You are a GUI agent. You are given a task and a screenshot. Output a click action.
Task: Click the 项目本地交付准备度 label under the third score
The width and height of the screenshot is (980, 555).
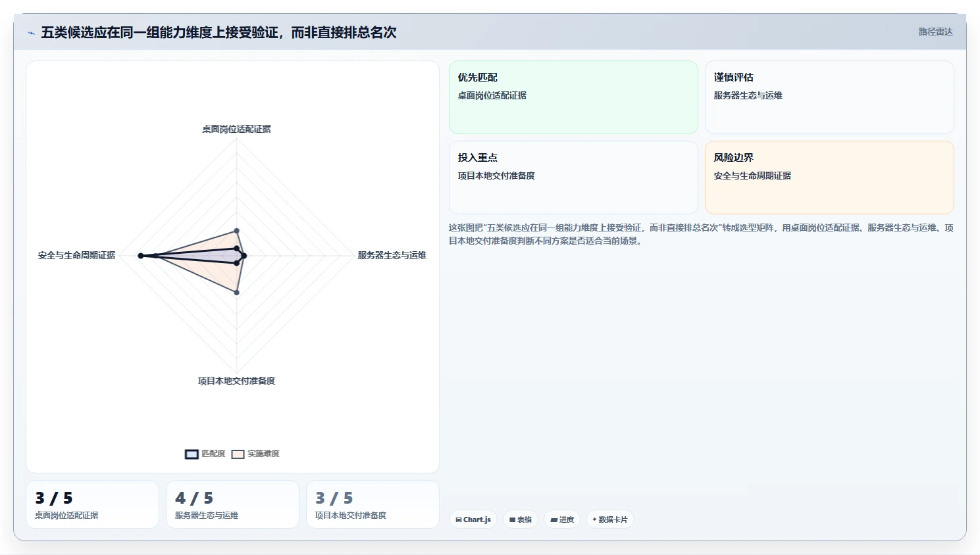(x=351, y=516)
